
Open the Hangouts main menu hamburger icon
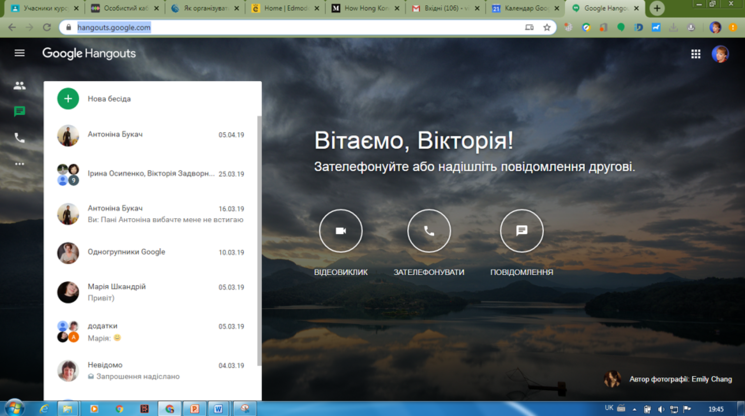tap(19, 53)
